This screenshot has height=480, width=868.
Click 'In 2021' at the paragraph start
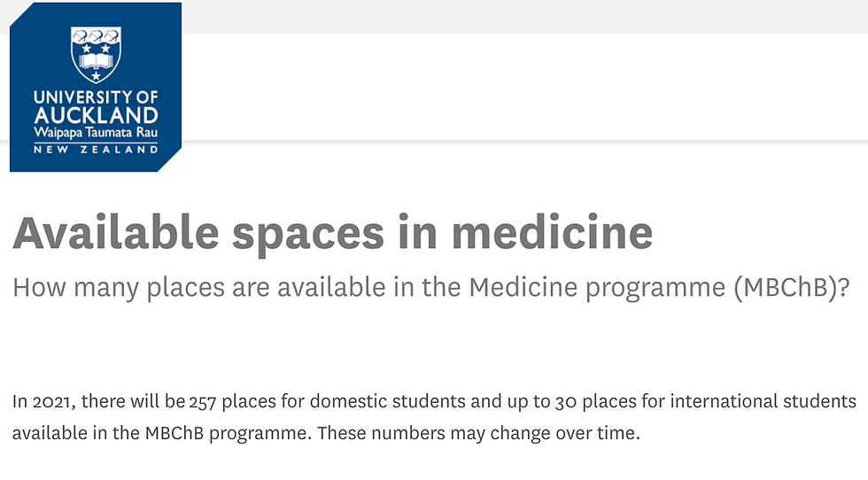pos(43,401)
